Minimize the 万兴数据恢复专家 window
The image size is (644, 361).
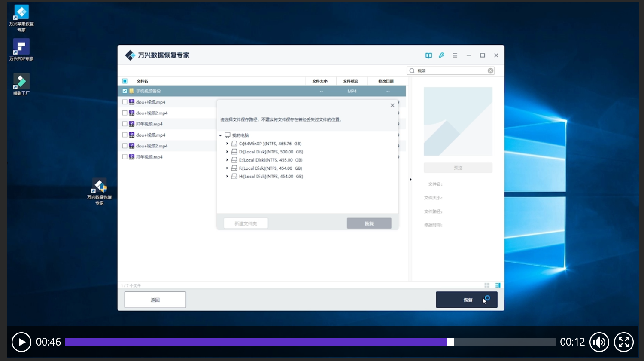[469, 55]
